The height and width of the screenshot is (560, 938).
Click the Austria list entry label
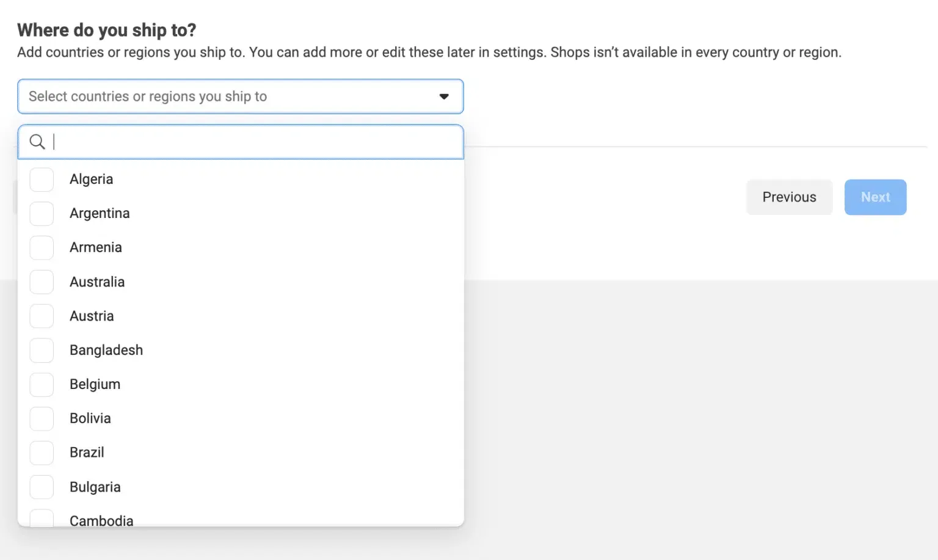tap(92, 316)
